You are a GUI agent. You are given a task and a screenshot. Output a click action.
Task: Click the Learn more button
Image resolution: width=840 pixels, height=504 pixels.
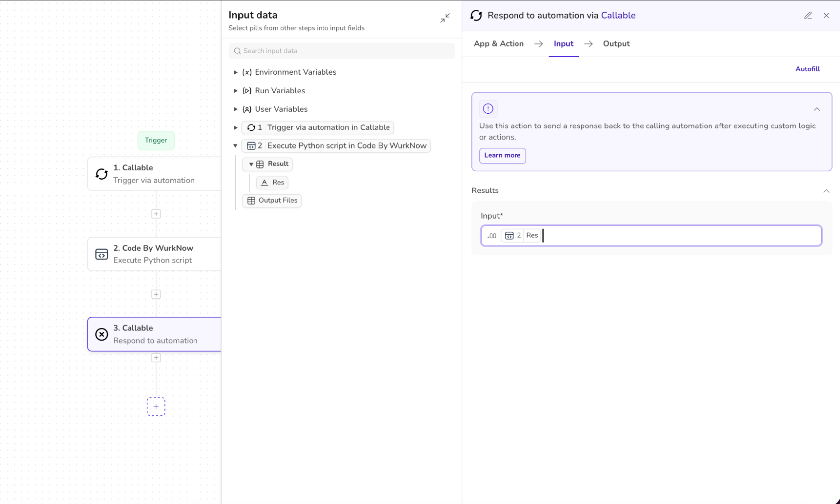[x=502, y=156]
